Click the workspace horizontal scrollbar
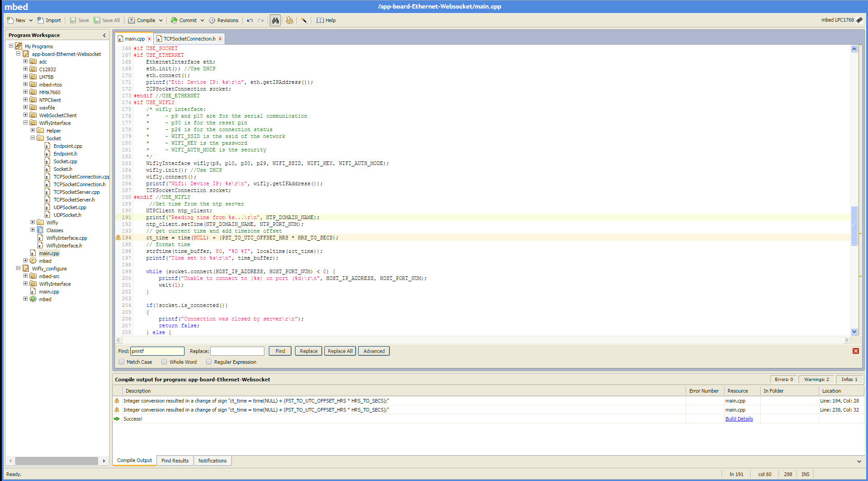This screenshot has height=481, width=868. [x=56, y=461]
